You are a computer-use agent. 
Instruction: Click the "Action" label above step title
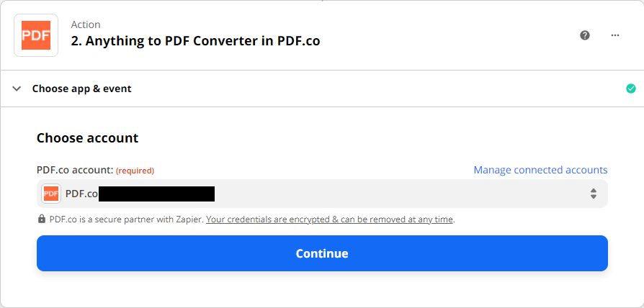[x=86, y=25]
